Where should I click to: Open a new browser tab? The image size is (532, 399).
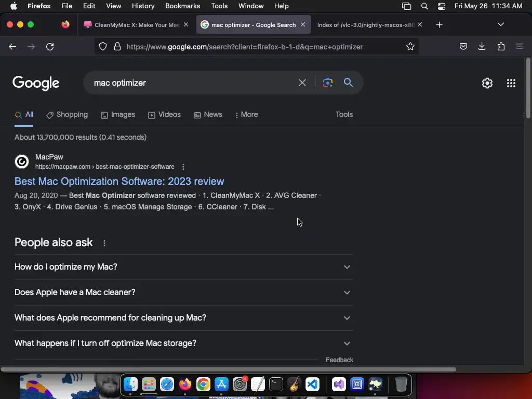(x=439, y=25)
